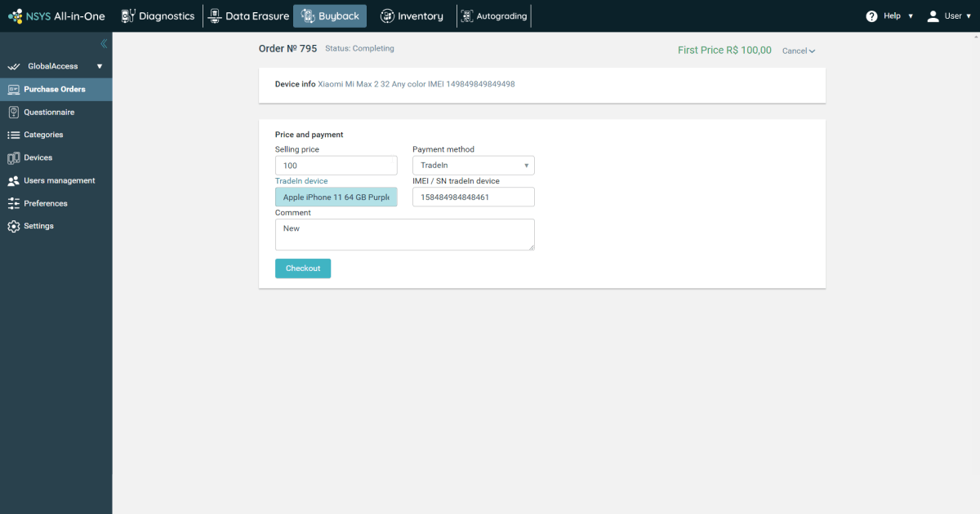Click the User profile icon

(933, 16)
